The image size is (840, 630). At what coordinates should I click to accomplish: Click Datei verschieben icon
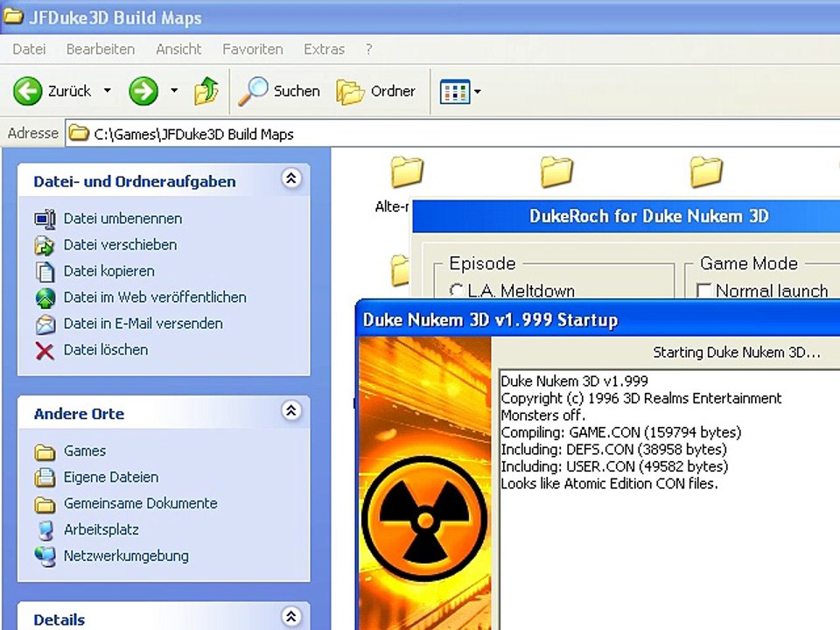click(x=45, y=245)
